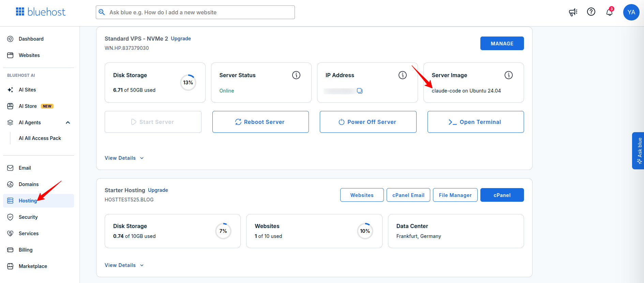The image size is (644, 283).
Task: Click 'claude-code on Ubuntu 24.04' text
Action: pyautogui.click(x=466, y=91)
